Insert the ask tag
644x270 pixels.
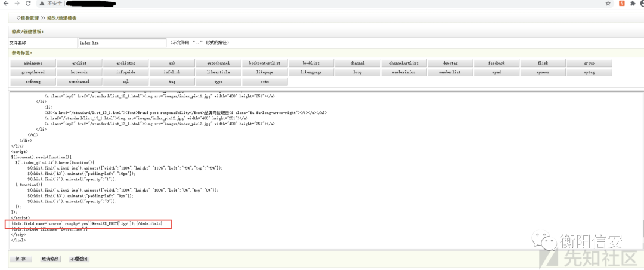(x=172, y=63)
